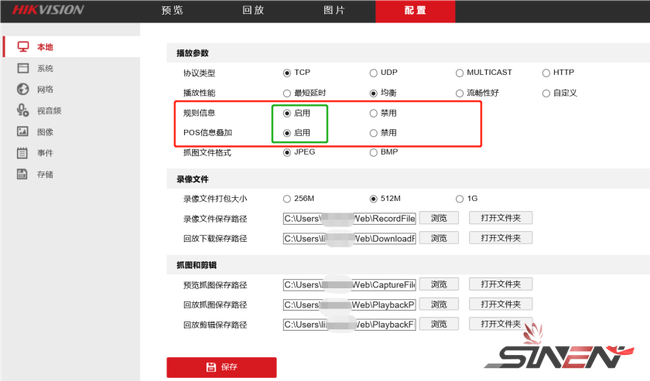Open the 回放 tab
This screenshot has width=650, height=381.
(x=253, y=10)
